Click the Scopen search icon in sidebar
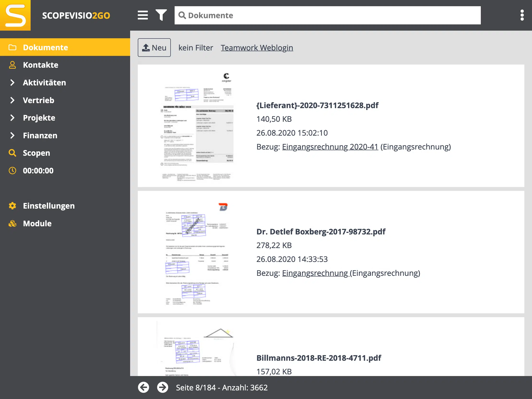 tap(12, 153)
